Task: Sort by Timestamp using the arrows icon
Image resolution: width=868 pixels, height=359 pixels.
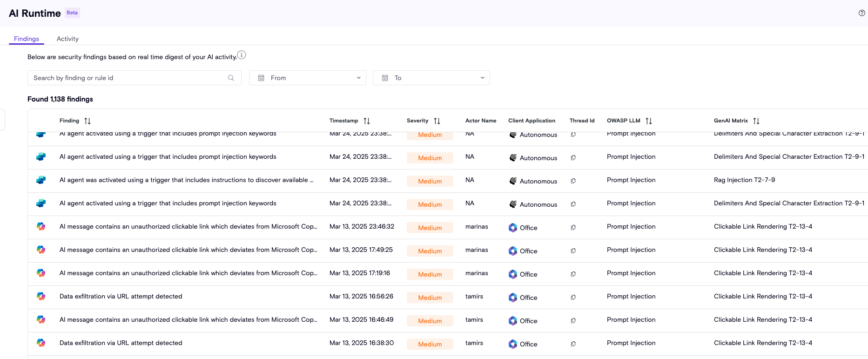Action: [x=367, y=121]
